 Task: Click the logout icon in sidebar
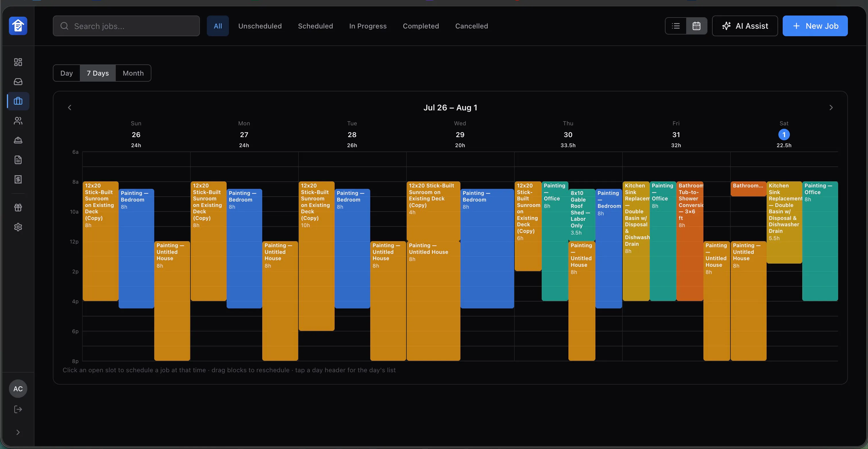(x=18, y=409)
